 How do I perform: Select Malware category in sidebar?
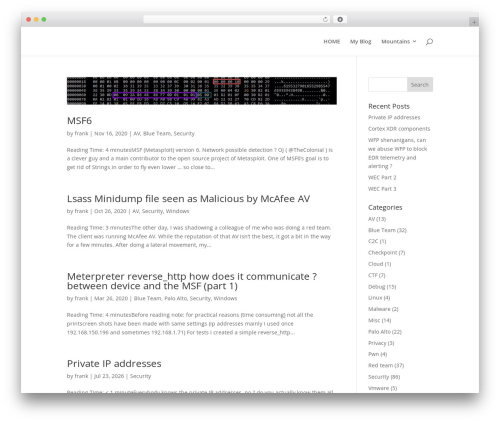coord(379,309)
